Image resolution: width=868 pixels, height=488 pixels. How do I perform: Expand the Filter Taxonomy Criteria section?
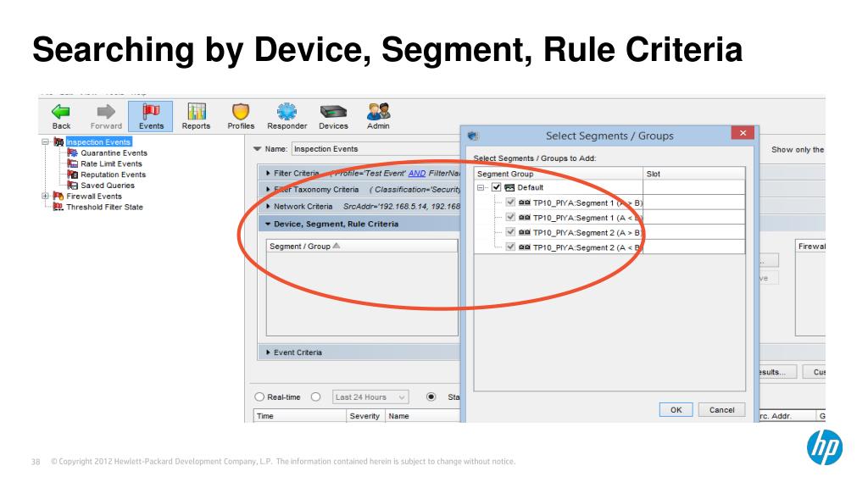[x=269, y=189]
